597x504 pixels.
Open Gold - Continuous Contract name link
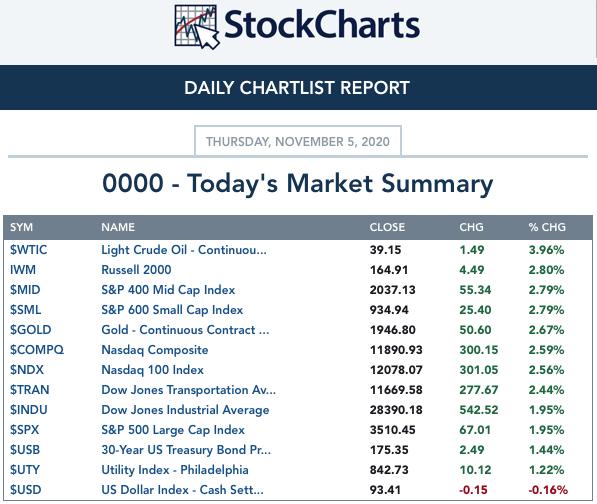click(185, 330)
